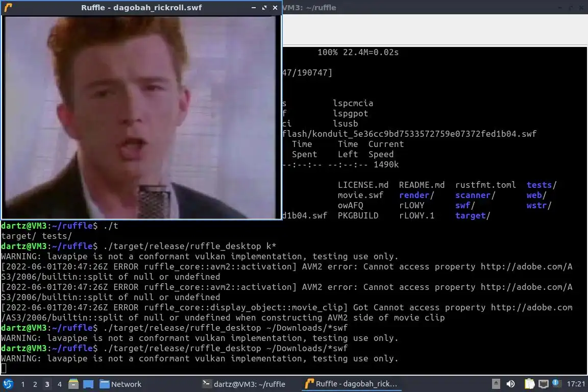Click 'lspgpot' in terminal output
588x392 pixels.
tap(350, 113)
